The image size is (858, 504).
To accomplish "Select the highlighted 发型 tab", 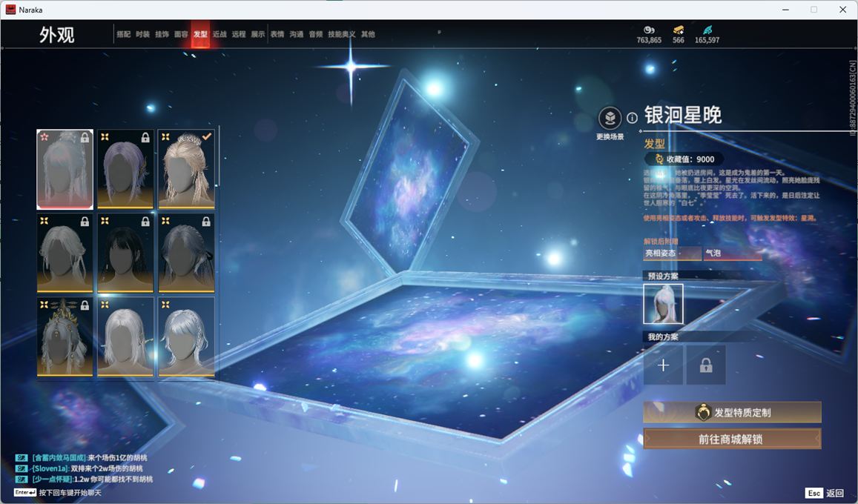I will pos(200,34).
